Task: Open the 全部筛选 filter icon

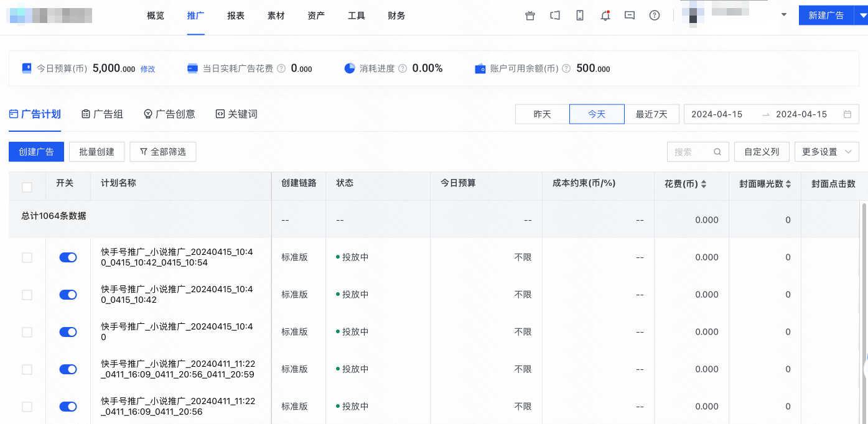Action: pyautogui.click(x=142, y=152)
